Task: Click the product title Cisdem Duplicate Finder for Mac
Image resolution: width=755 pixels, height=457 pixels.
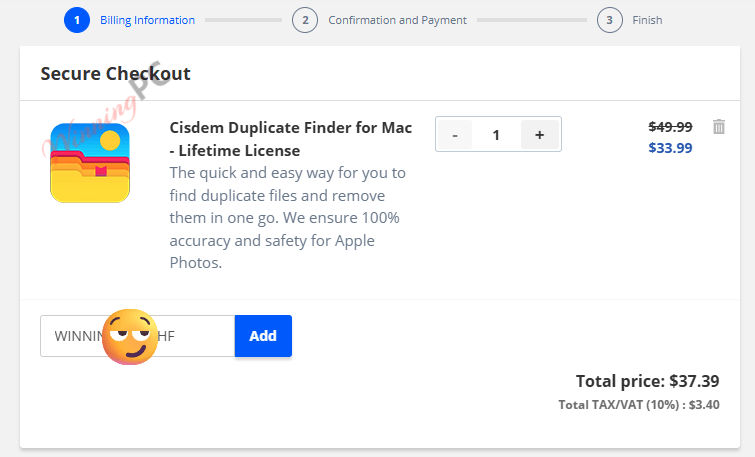Action: tap(290, 139)
